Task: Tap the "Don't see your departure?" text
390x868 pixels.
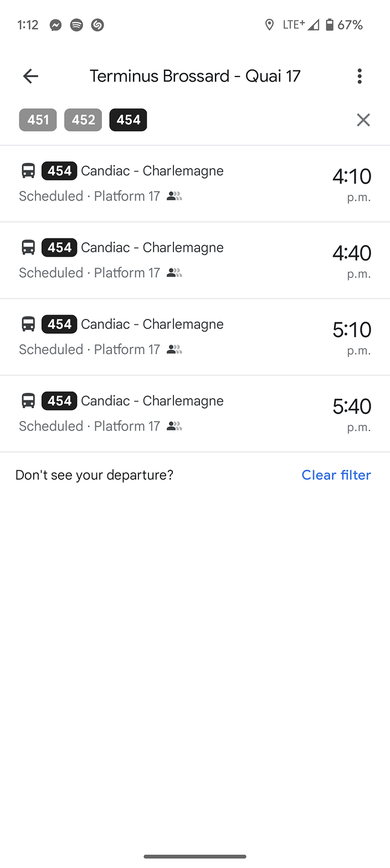Action: coord(94,475)
